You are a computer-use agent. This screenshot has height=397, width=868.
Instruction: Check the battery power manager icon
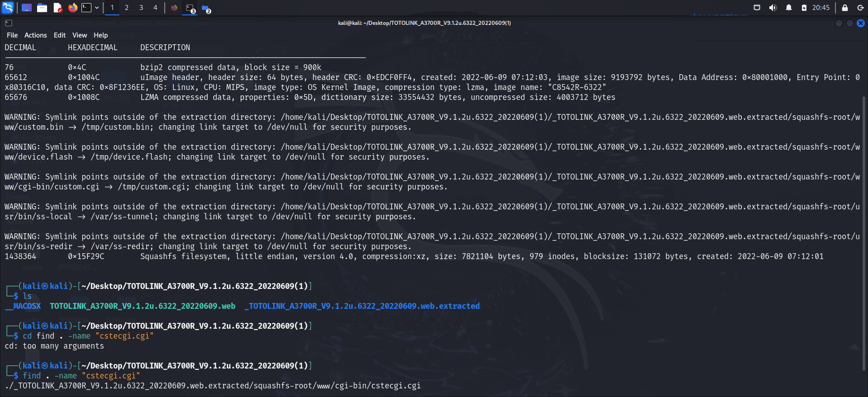(804, 8)
